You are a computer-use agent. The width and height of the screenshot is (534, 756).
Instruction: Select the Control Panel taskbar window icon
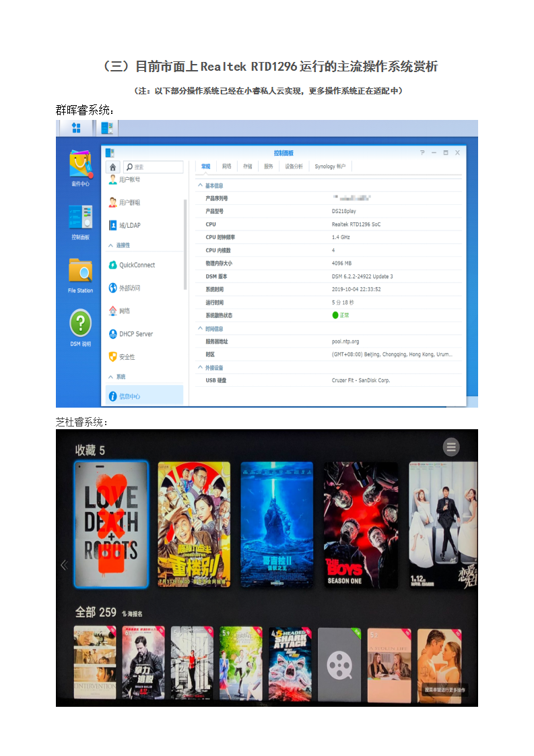point(107,128)
